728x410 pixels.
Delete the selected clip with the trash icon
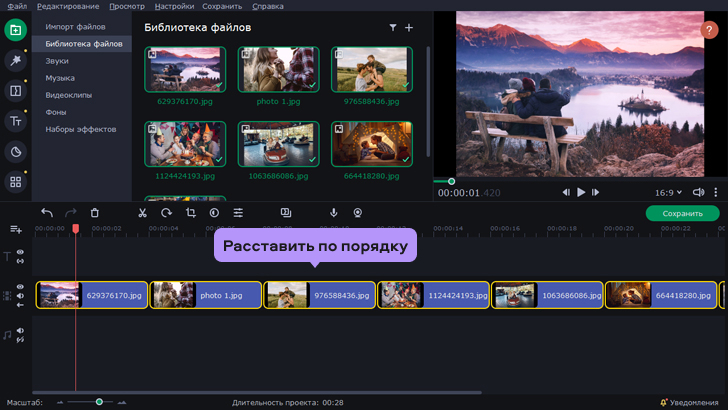pyautogui.click(x=95, y=213)
